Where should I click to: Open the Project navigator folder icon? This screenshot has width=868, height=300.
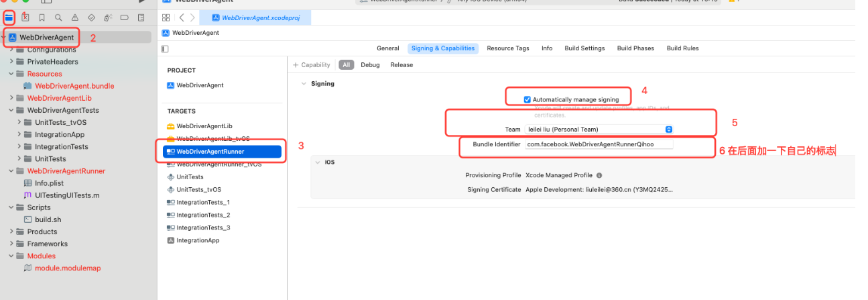point(9,17)
